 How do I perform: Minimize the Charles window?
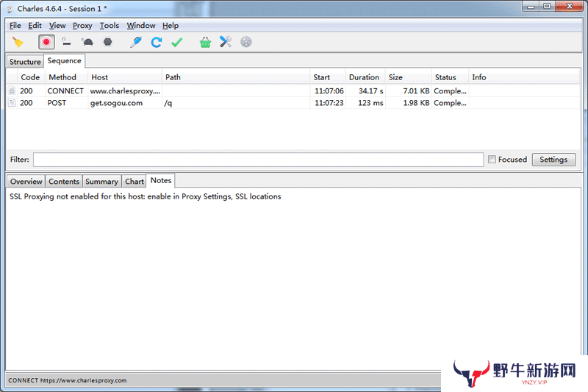[x=531, y=7]
